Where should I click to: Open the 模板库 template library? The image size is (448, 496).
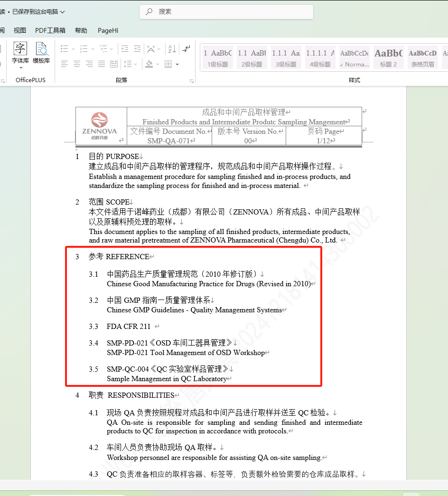tap(41, 53)
